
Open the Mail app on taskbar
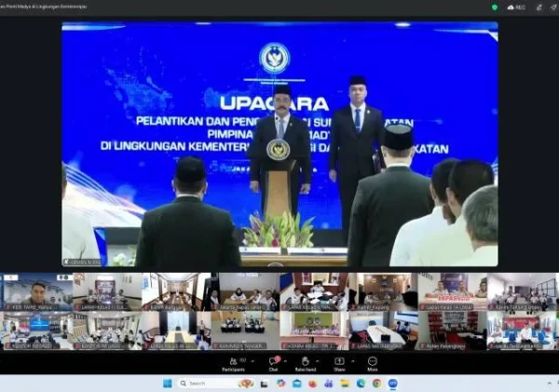coord(296,384)
